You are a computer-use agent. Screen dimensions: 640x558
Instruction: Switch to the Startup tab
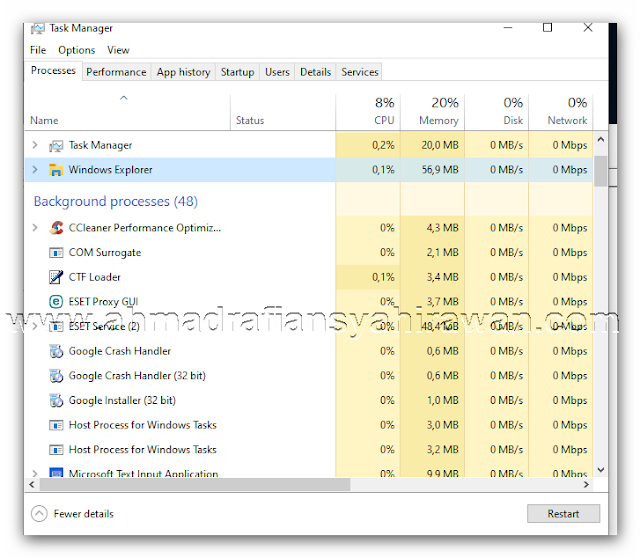tap(238, 72)
